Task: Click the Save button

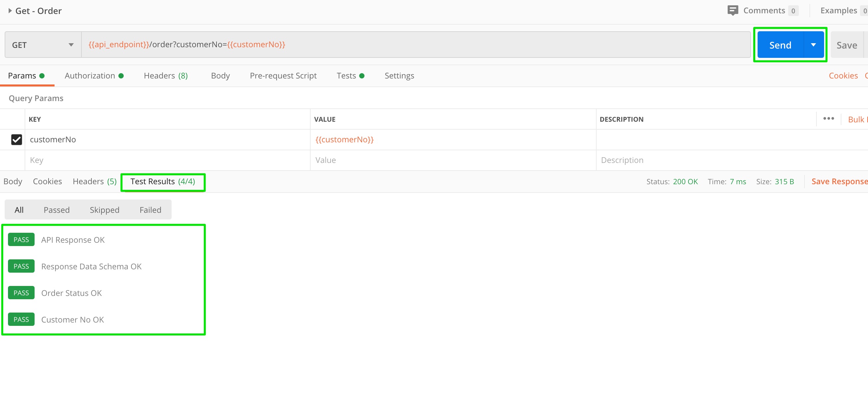Action: point(846,45)
